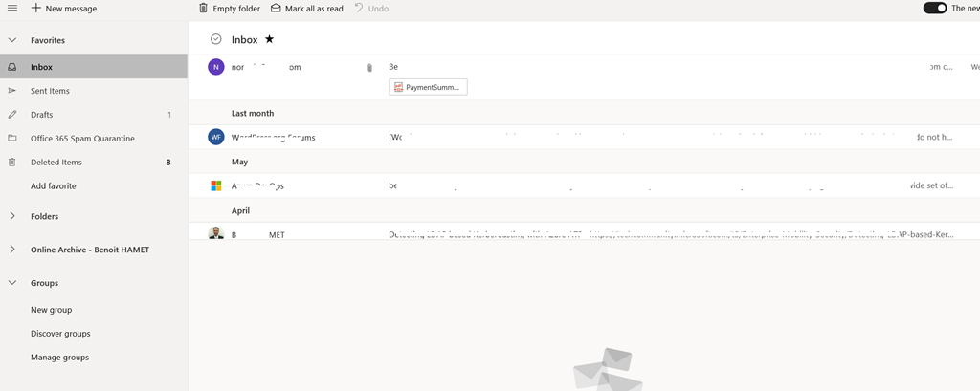Compose with the New message button
Image resolution: width=980 pixels, height=391 pixels.
coord(64,8)
